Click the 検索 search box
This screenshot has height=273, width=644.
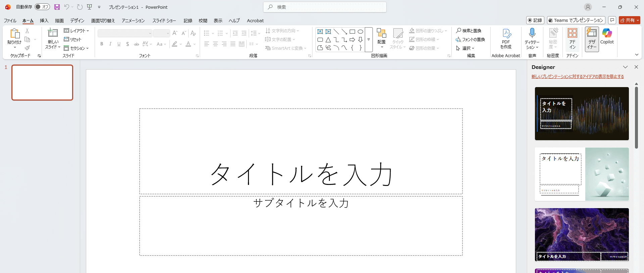(325, 7)
